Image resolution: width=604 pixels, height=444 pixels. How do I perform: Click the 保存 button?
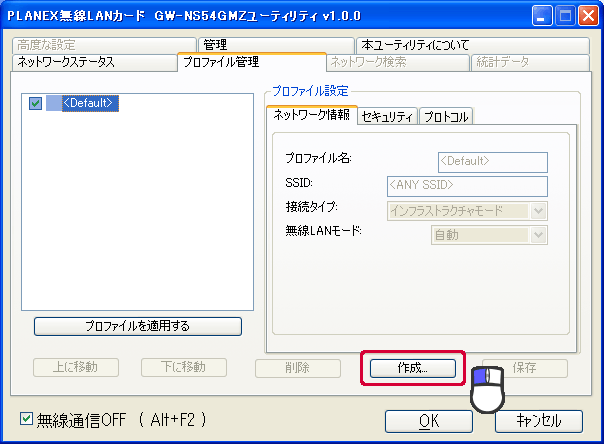[525, 368]
